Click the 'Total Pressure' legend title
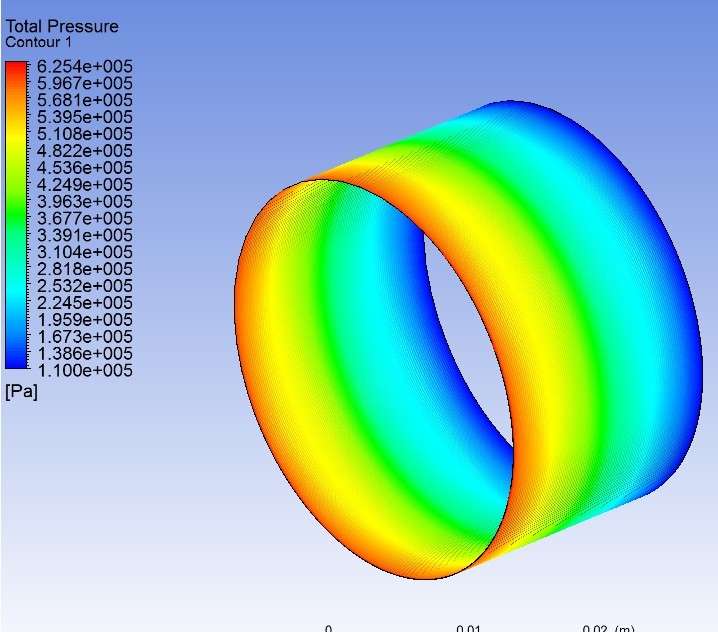This screenshot has height=632, width=718. 62,27
